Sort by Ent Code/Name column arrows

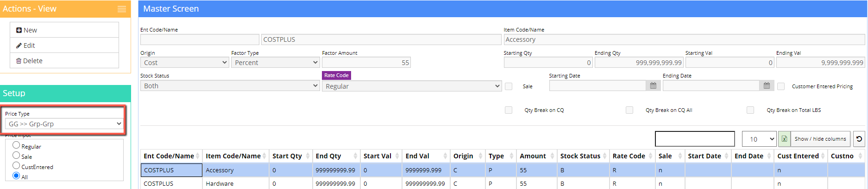click(x=198, y=156)
